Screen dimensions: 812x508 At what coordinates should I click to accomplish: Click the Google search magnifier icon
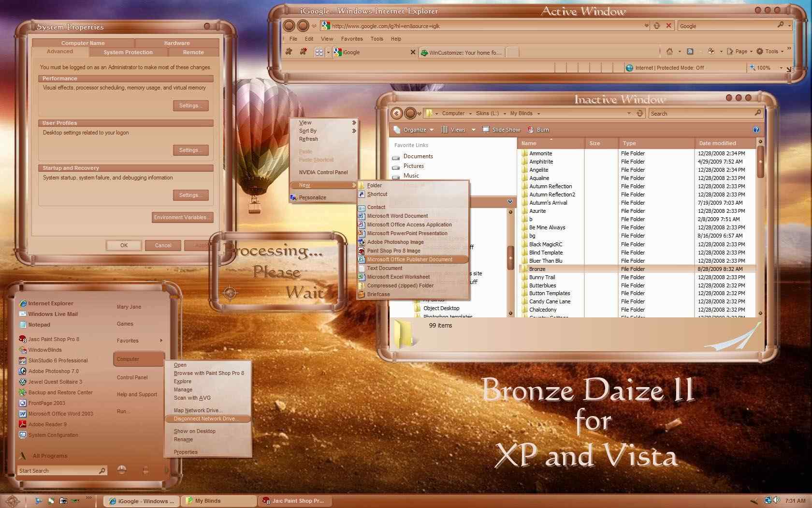[780, 25]
